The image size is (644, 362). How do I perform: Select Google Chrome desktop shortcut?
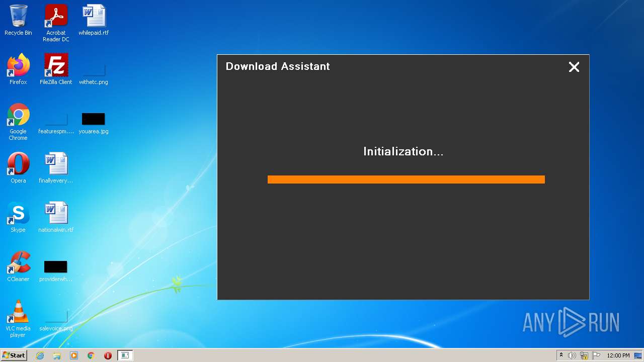[x=18, y=122]
